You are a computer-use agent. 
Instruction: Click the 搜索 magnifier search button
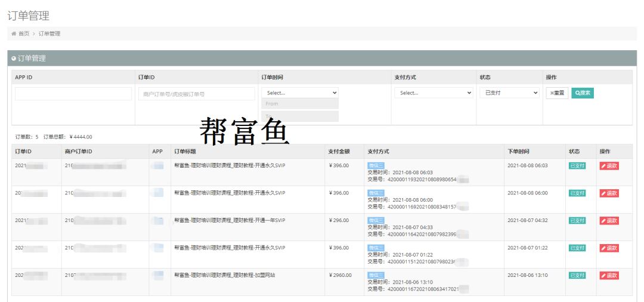click(583, 93)
